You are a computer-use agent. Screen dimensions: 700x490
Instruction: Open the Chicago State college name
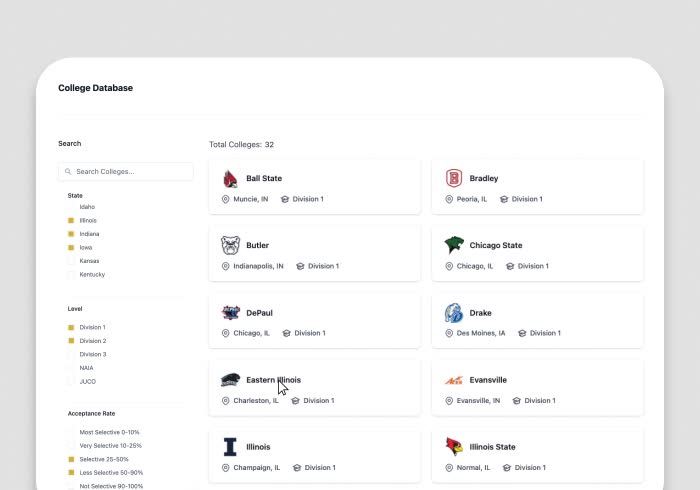[x=496, y=245]
